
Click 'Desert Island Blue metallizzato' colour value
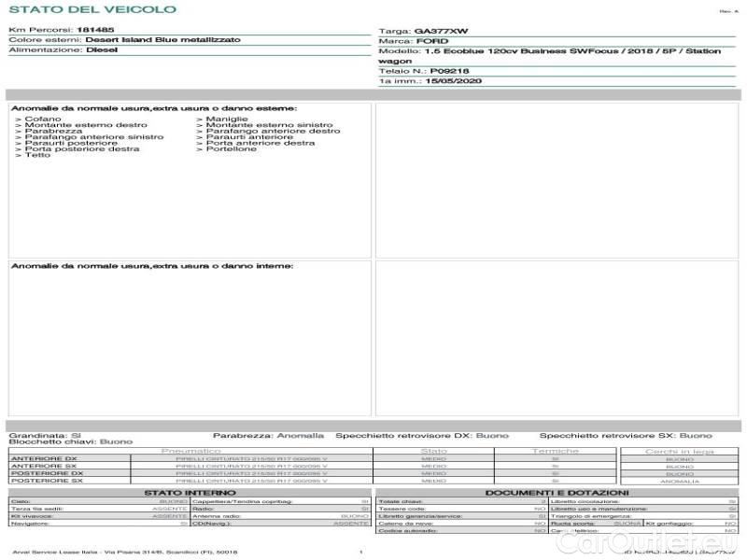162,40
